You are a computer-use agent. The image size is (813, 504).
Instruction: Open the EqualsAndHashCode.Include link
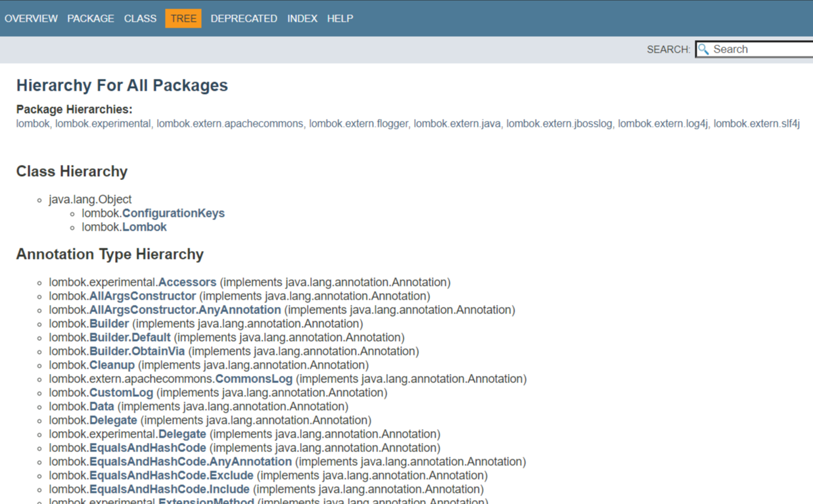tap(170, 489)
